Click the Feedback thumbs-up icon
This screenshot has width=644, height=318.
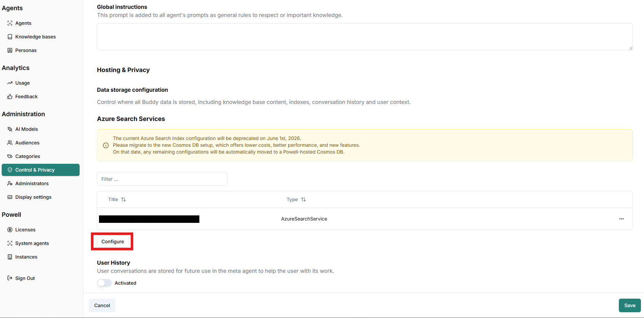tap(10, 96)
